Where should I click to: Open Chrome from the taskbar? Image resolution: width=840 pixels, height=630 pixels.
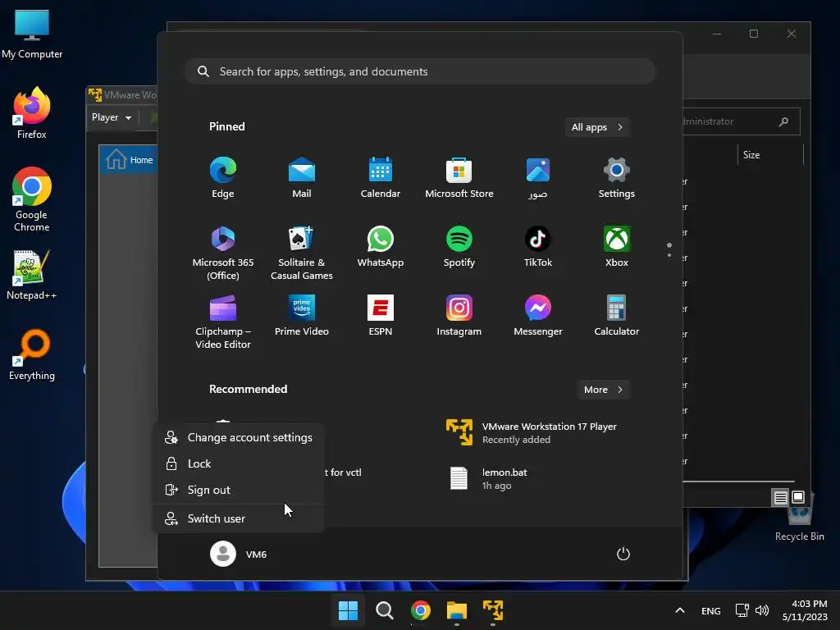(x=421, y=610)
